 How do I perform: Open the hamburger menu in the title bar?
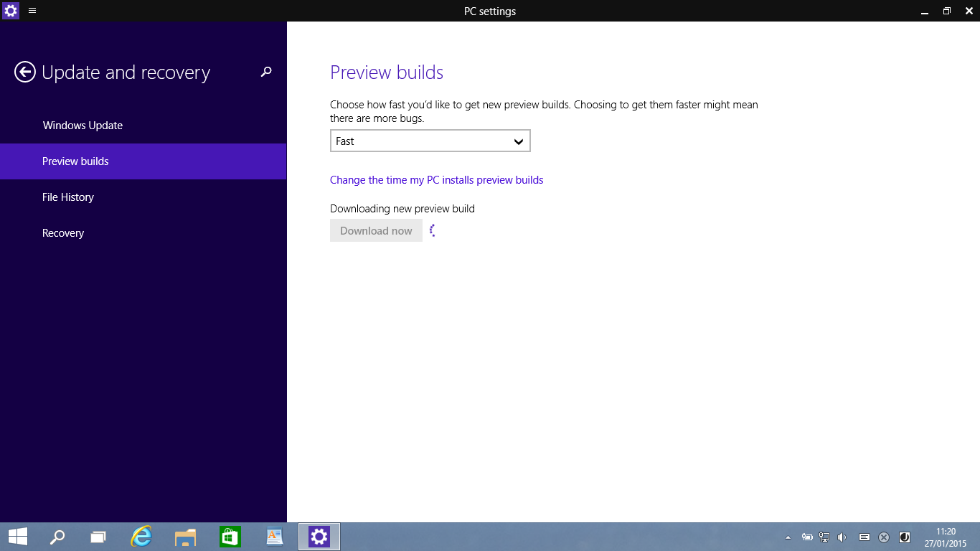tap(32, 11)
